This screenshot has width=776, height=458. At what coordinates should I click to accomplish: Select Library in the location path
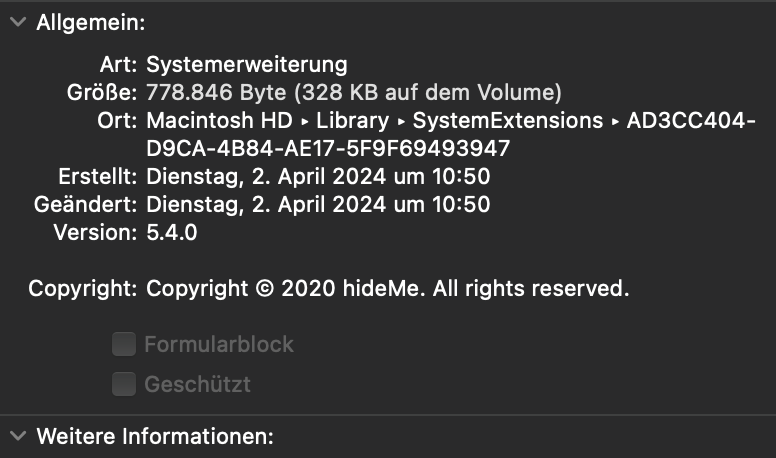pos(352,121)
